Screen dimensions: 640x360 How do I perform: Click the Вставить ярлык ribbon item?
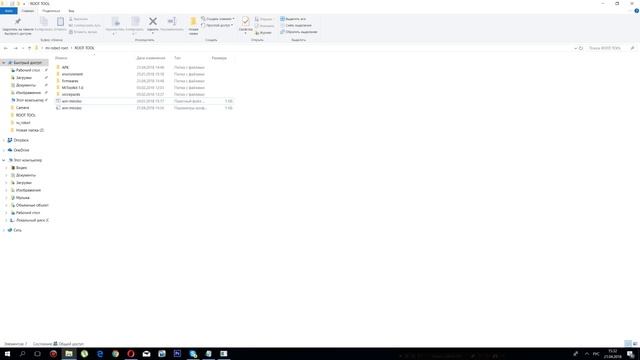click(83, 31)
